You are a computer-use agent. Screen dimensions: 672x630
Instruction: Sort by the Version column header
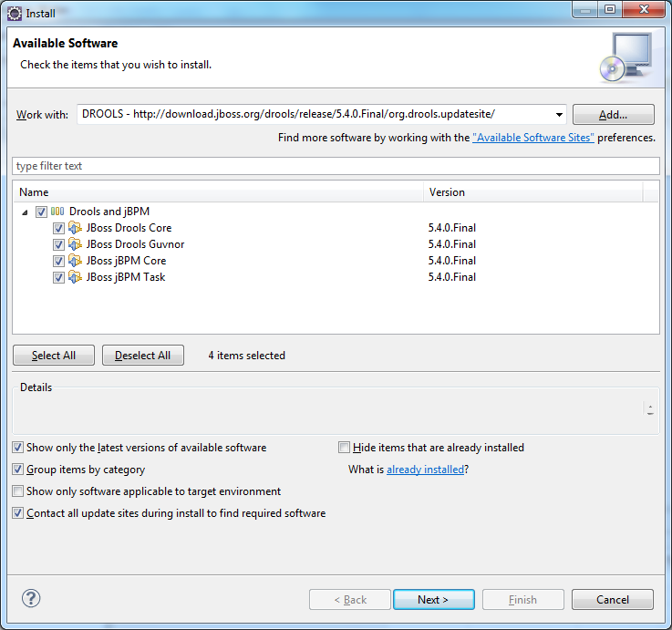pos(533,192)
